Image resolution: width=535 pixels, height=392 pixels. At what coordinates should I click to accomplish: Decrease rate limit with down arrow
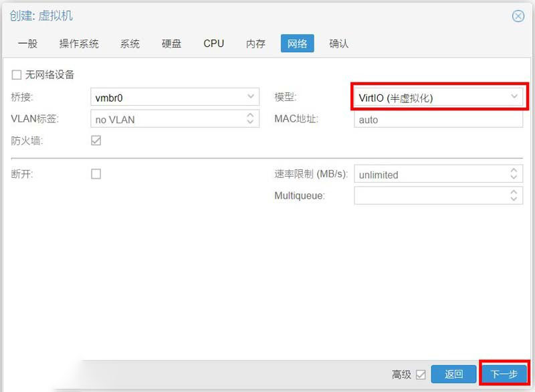(514, 177)
